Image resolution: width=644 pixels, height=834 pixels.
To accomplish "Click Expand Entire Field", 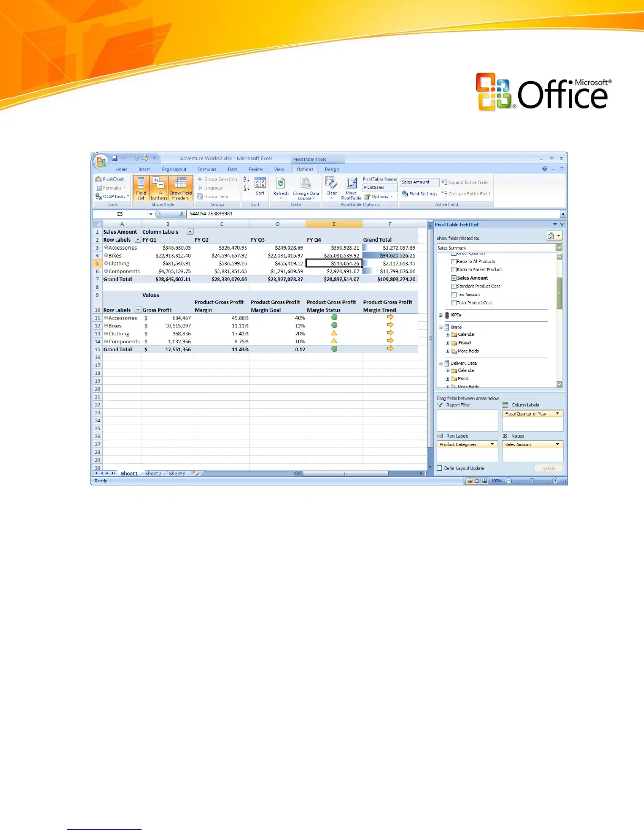I will pos(464,182).
